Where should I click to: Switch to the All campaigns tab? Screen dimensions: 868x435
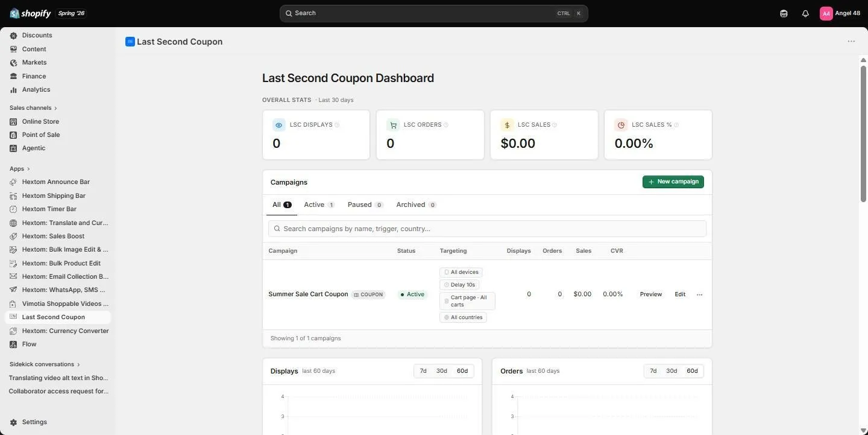click(281, 205)
